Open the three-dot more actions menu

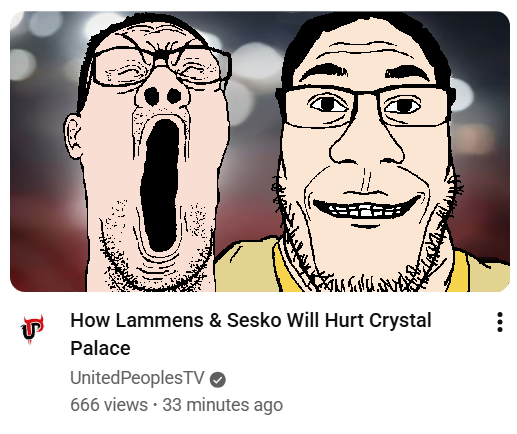point(499,322)
